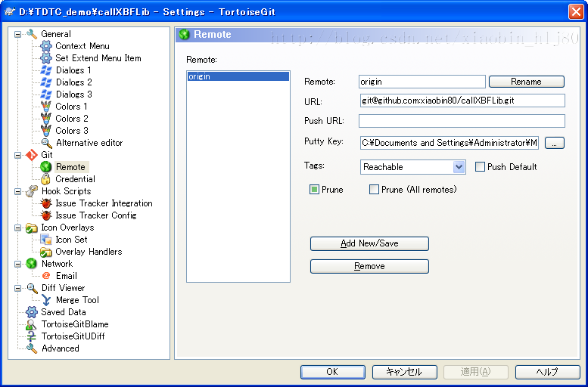
Task: Browse for Putty Key with ... button
Action: coord(554,143)
